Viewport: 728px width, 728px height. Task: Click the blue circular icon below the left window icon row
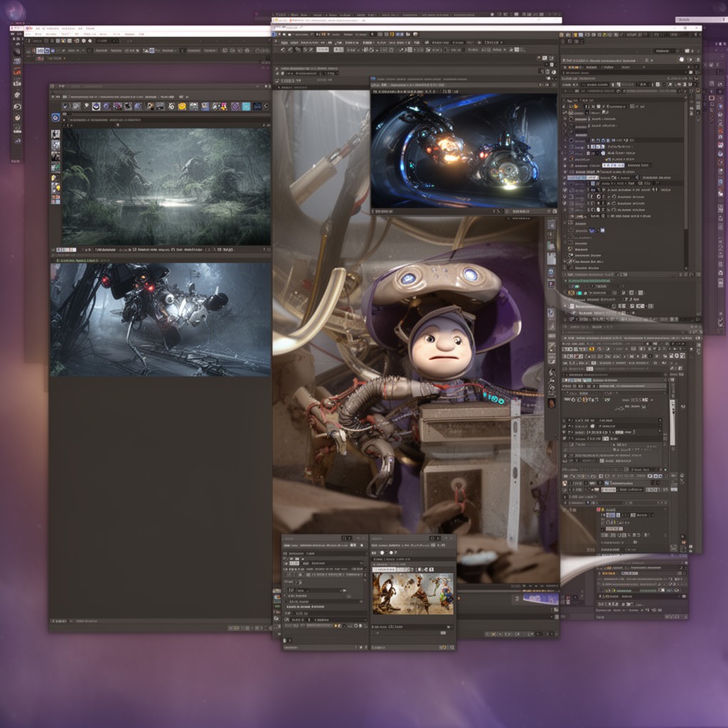pos(55,117)
